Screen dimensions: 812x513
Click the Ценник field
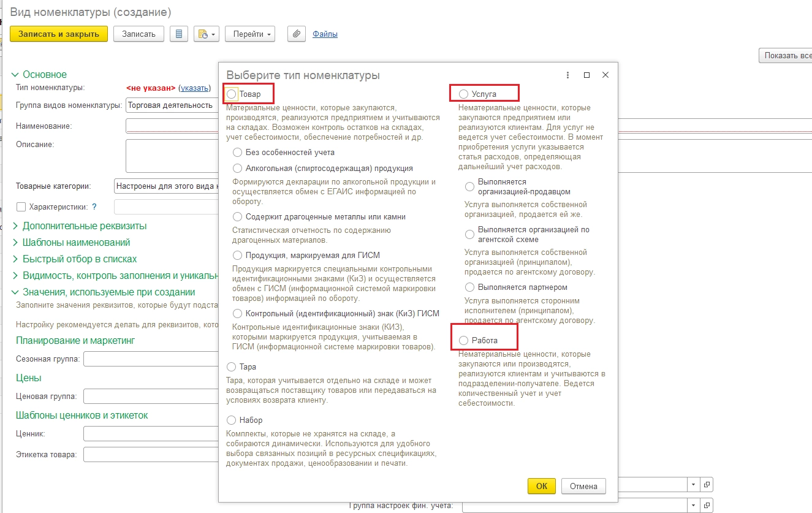151,434
